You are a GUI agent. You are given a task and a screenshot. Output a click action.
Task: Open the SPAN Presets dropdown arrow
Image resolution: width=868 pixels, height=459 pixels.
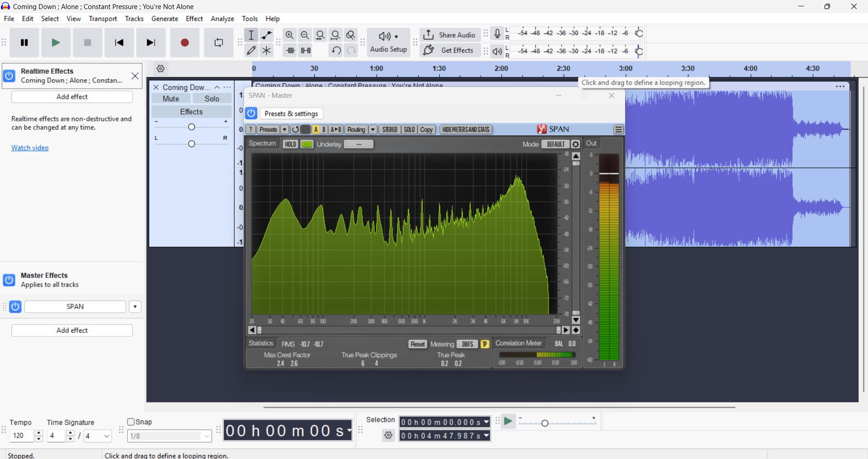coord(285,129)
